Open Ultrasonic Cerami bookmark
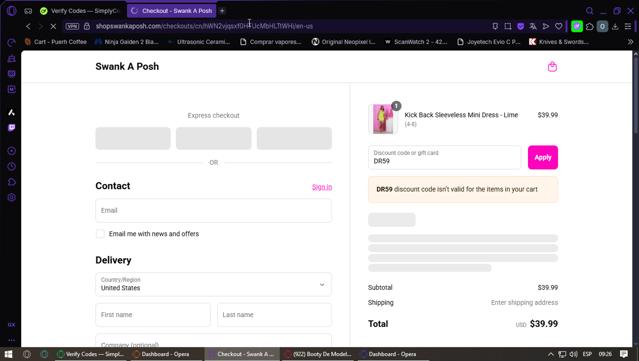The height and width of the screenshot is (361, 639). point(199,42)
